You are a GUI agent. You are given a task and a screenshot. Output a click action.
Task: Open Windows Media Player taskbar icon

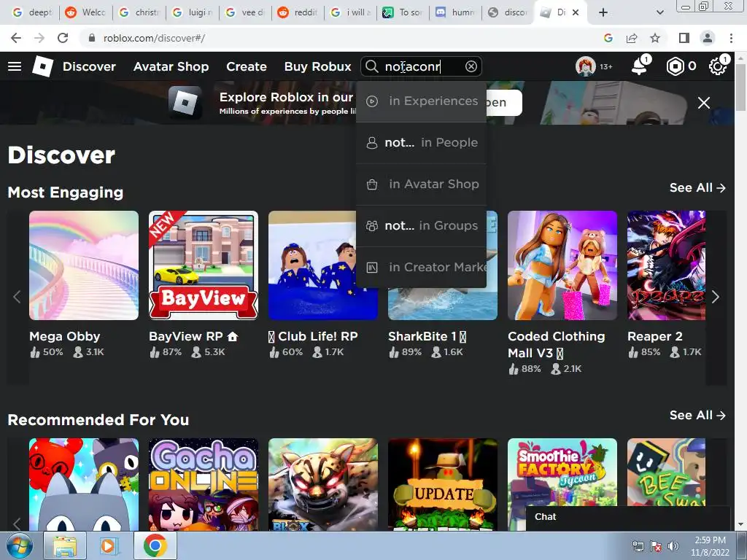point(108,546)
